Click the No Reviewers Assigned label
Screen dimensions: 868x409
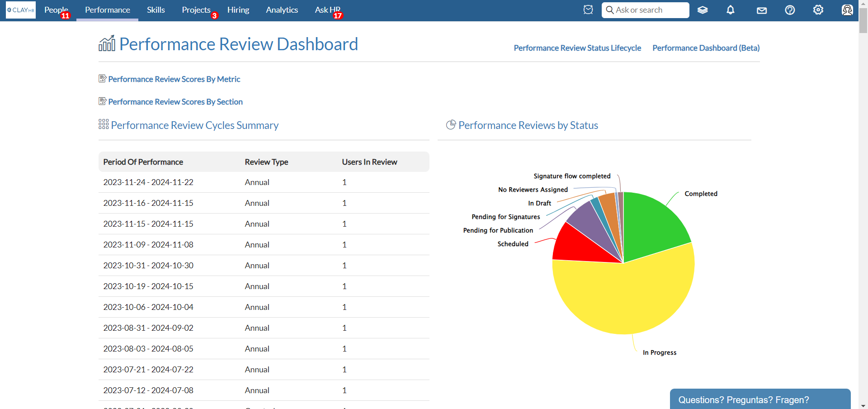(533, 190)
